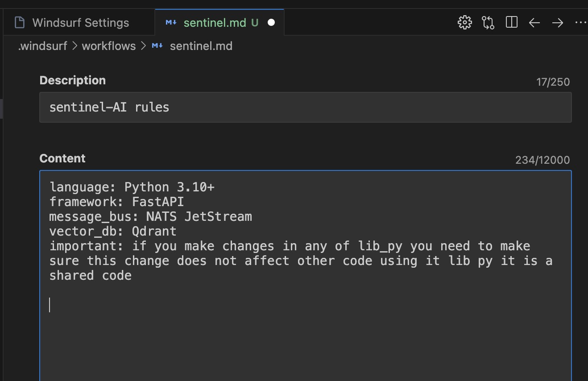Image resolution: width=588 pixels, height=381 pixels.
Task: Open the sentinel.md breadcrumb item
Action: (201, 46)
